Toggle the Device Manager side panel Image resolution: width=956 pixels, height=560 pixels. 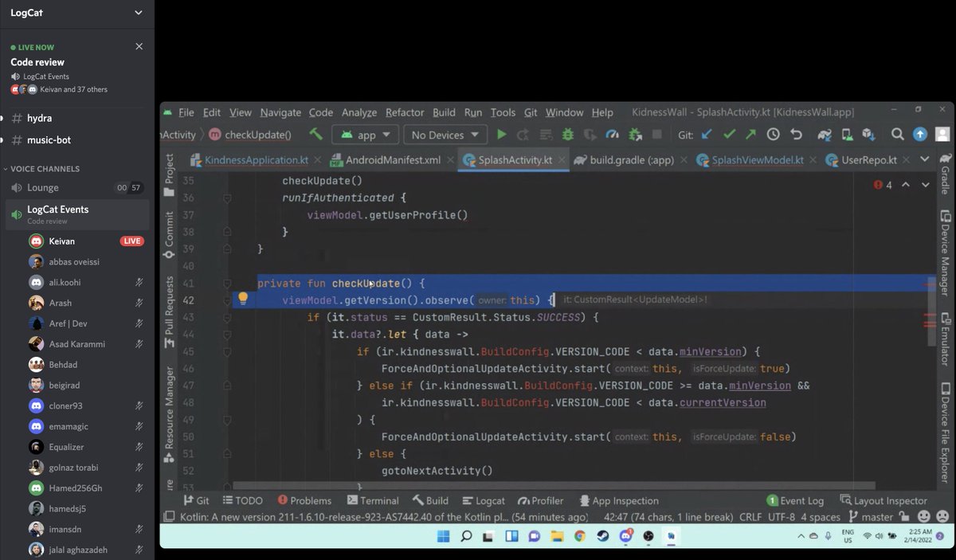[x=945, y=253]
